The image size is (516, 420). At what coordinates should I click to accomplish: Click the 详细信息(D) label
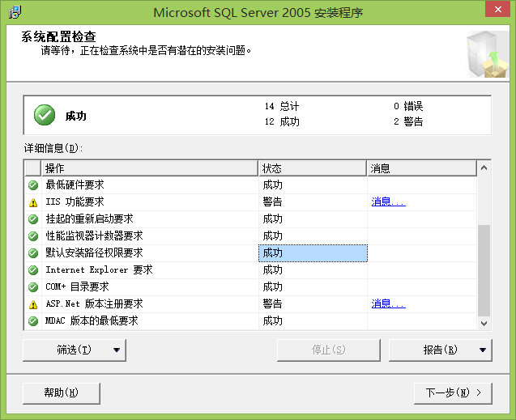(x=53, y=149)
